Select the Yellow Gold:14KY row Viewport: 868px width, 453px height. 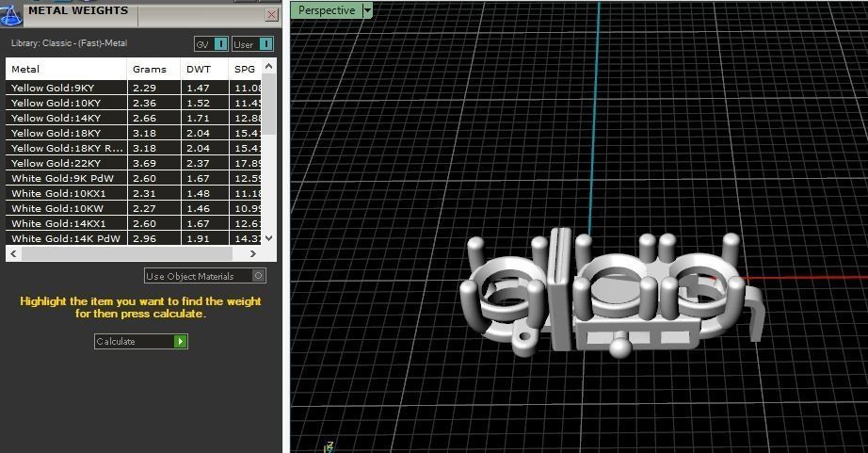click(x=134, y=118)
